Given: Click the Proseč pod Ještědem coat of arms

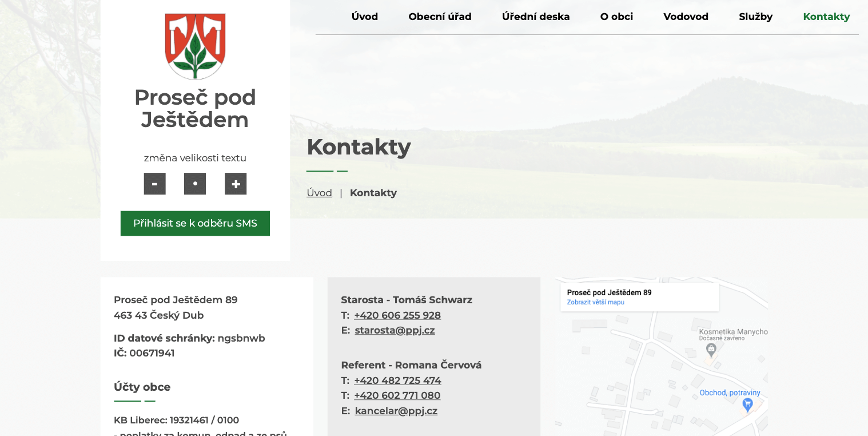Looking at the screenshot, I should 195,46.
